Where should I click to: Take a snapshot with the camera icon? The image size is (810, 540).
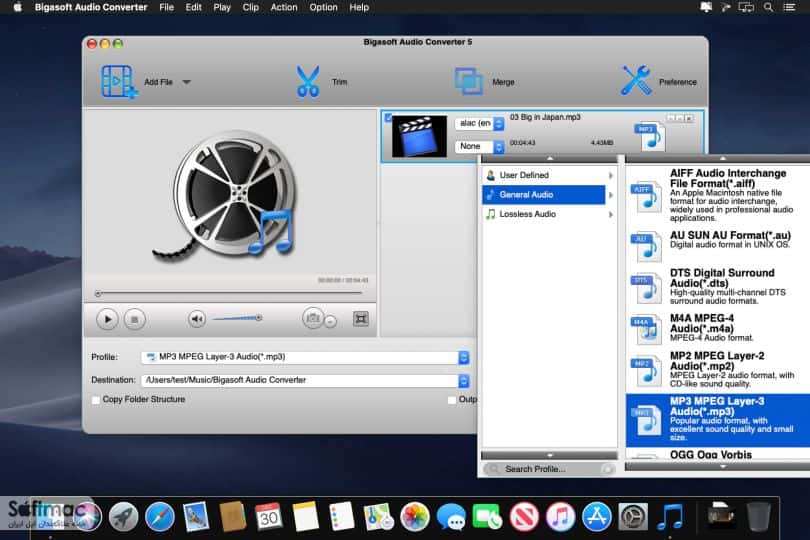(x=313, y=318)
